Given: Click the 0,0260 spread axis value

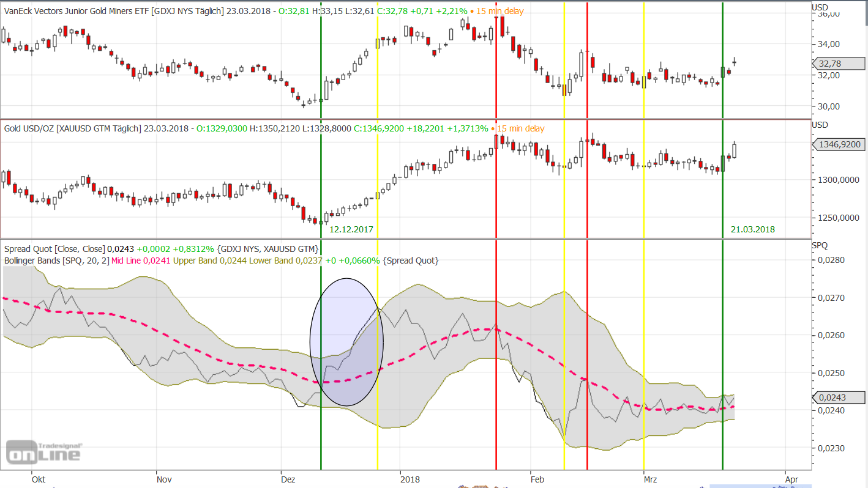Looking at the screenshot, I should tap(832, 335).
